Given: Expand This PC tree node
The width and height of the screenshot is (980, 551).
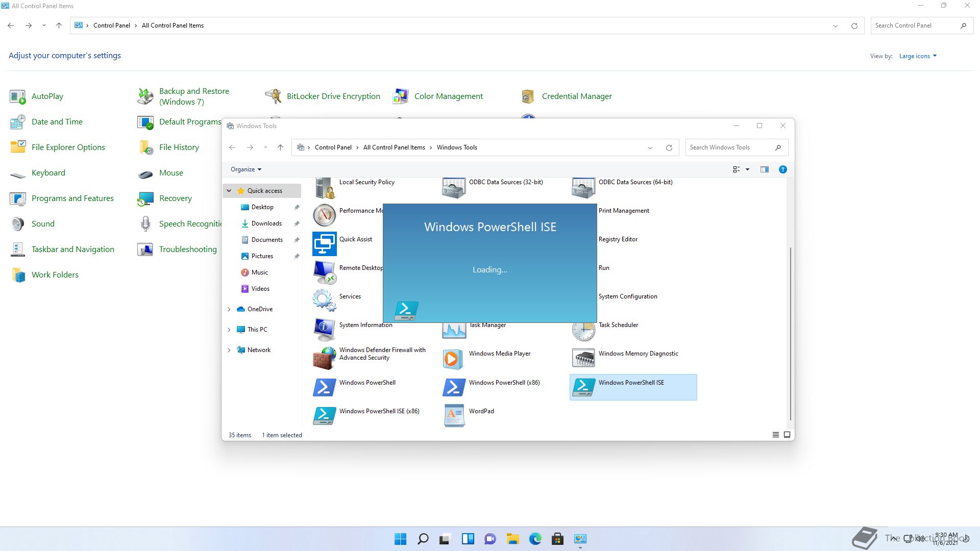Looking at the screenshot, I should (229, 330).
